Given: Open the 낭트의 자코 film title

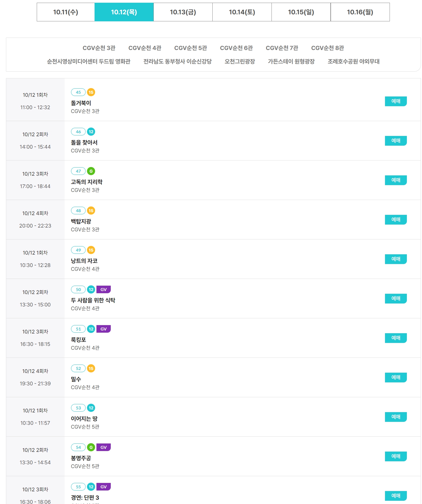Looking at the screenshot, I should [84, 261].
